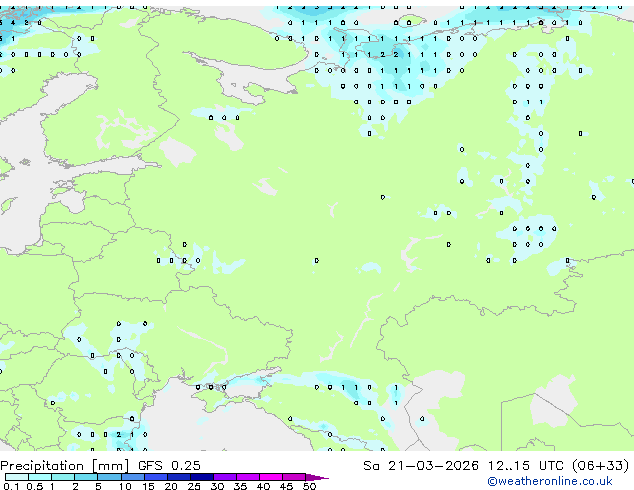Click the '35' legend scale label
The width and height of the screenshot is (634, 490).
pyautogui.click(x=240, y=486)
